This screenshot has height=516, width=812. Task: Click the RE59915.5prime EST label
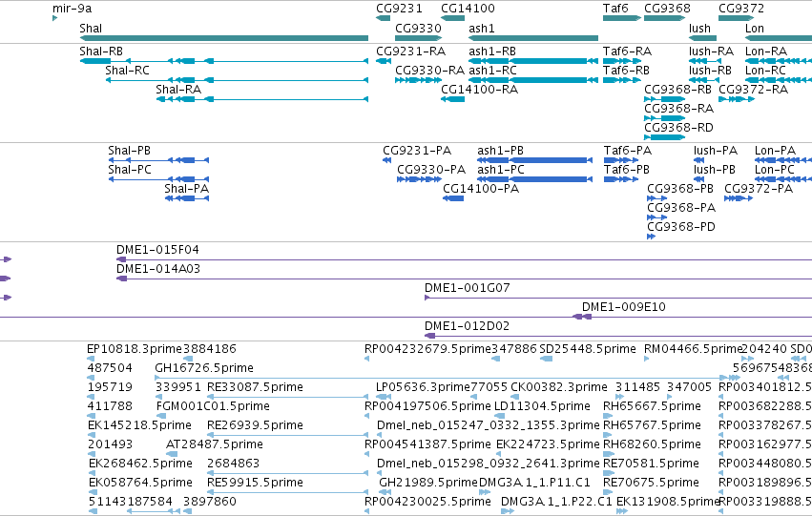(x=255, y=483)
